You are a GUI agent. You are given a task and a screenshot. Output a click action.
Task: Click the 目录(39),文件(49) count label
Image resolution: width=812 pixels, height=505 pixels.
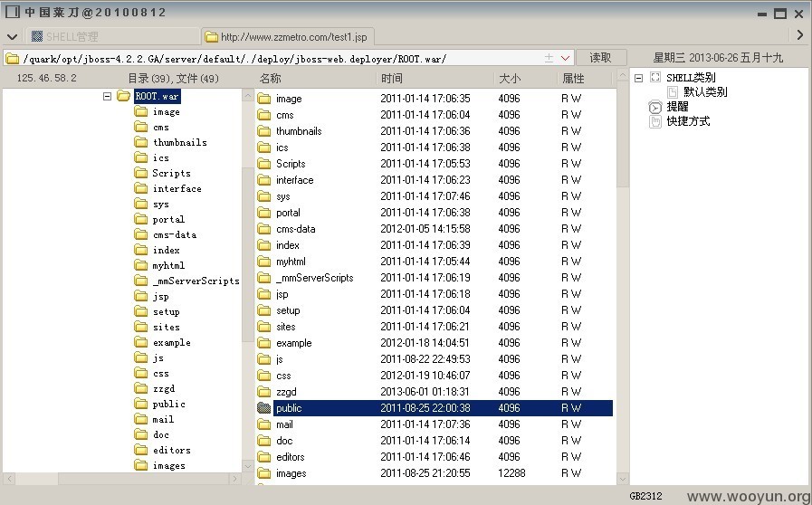pyautogui.click(x=174, y=78)
